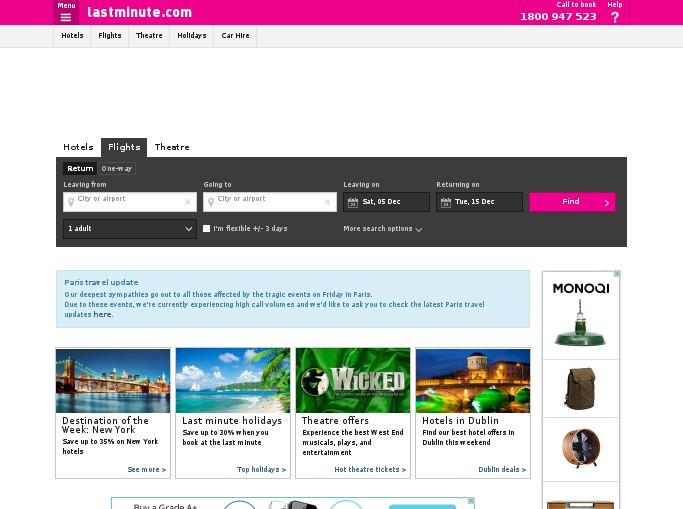Open calendar icon for Returning on date
Viewport: 683px width, 509px height.
coord(446,202)
